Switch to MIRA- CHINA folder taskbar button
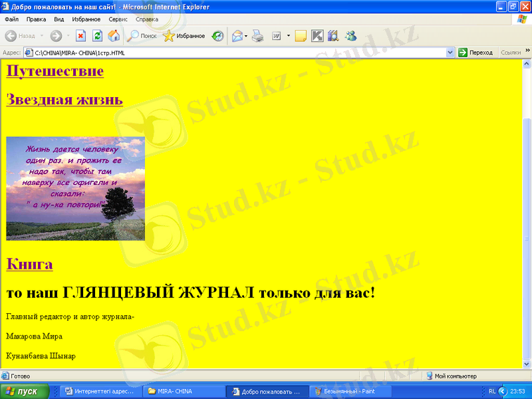Viewport: 532px width, 399px height. pos(184,391)
